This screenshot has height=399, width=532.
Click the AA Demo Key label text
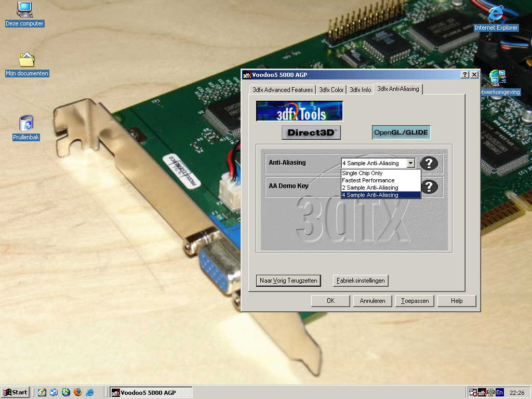click(288, 186)
